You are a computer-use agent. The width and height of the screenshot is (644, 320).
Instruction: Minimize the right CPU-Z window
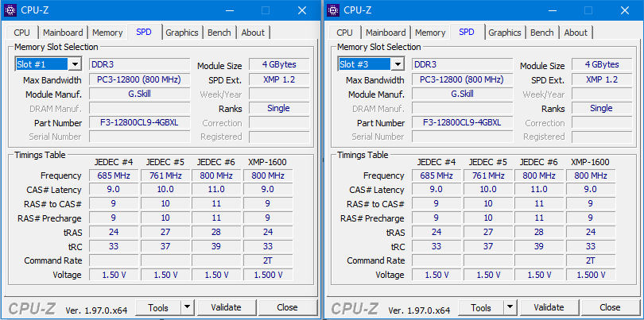click(x=551, y=10)
